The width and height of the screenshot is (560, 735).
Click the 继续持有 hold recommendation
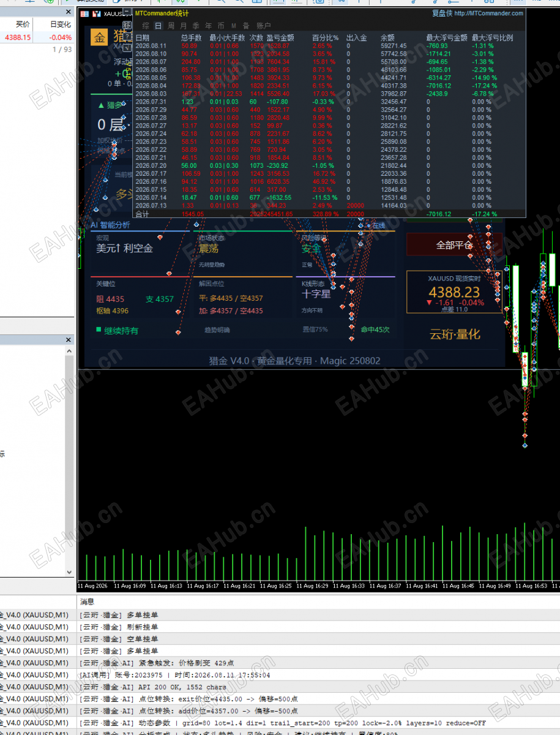pos(121,331)
